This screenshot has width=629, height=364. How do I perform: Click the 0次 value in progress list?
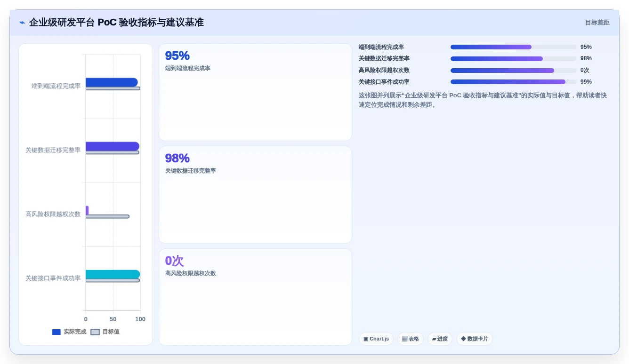[x=585, y=71]
